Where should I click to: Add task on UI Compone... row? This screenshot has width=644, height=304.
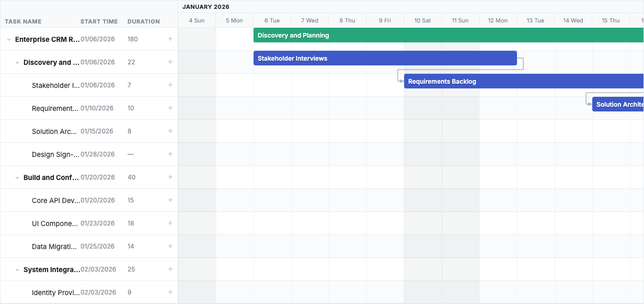[x=170, y=223]
